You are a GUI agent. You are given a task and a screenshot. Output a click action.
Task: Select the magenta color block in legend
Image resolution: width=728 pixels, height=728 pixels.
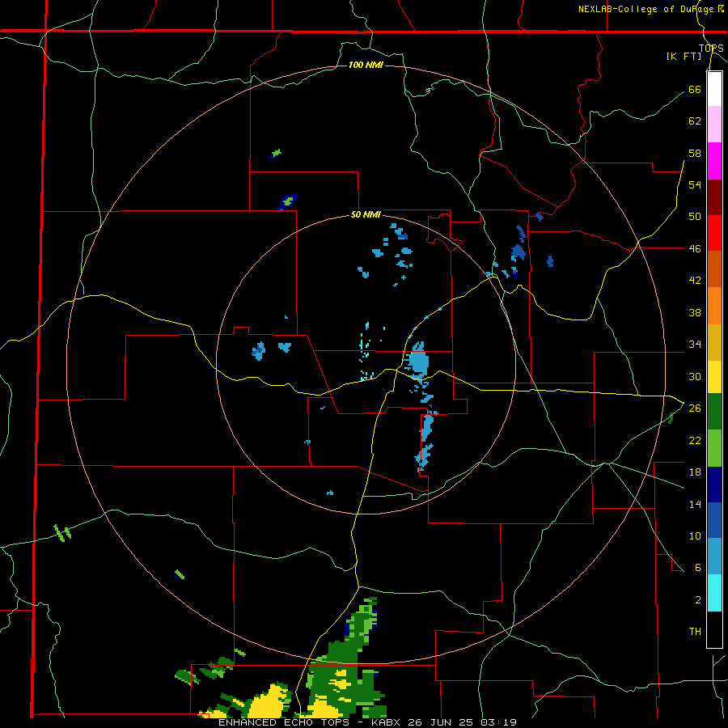tap(714, 161)
